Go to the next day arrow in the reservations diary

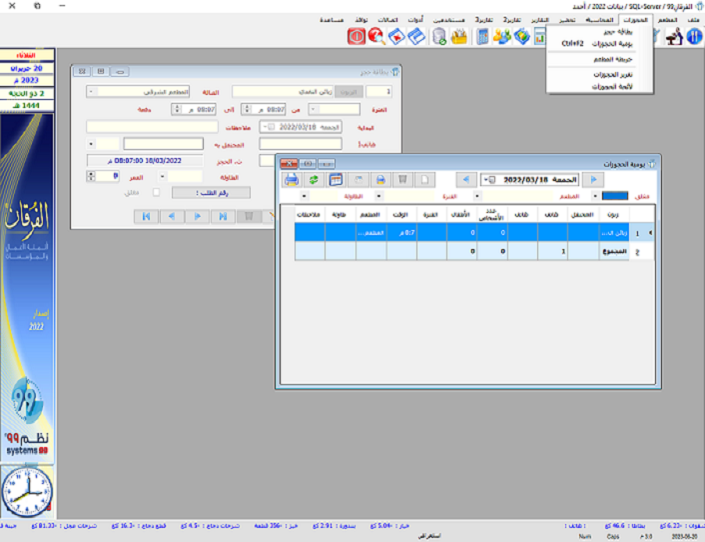pos(463,179)
